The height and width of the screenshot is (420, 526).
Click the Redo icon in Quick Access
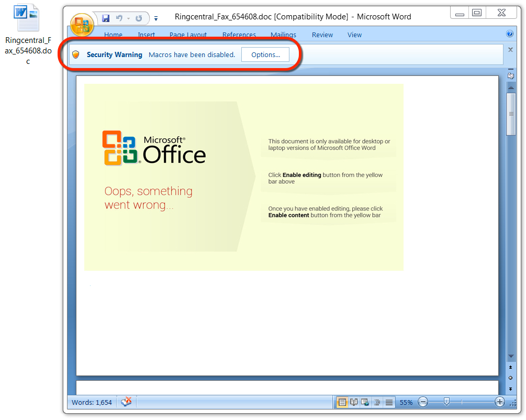point(139,18)
